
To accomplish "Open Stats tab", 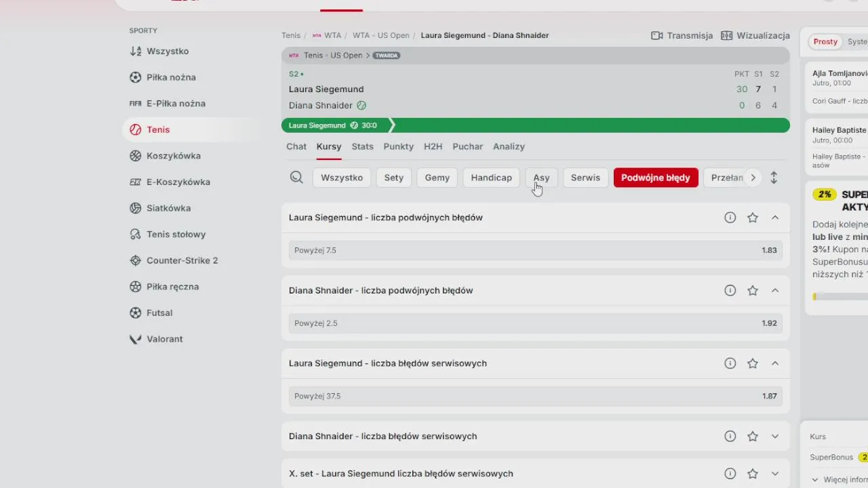I will click(x=363, y=146).
